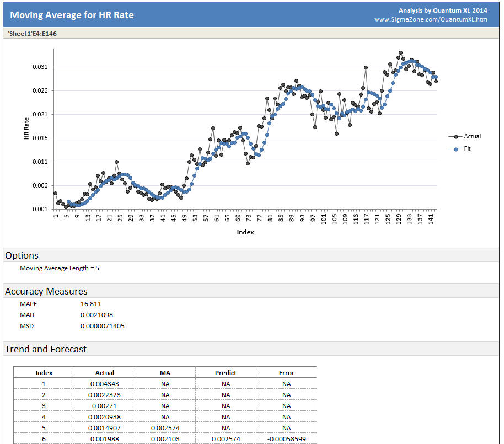Select the Actual value 0.004343 cell
Image resolution: width=504 pixels, height=444 pixels.
click(x=104, y=383)
